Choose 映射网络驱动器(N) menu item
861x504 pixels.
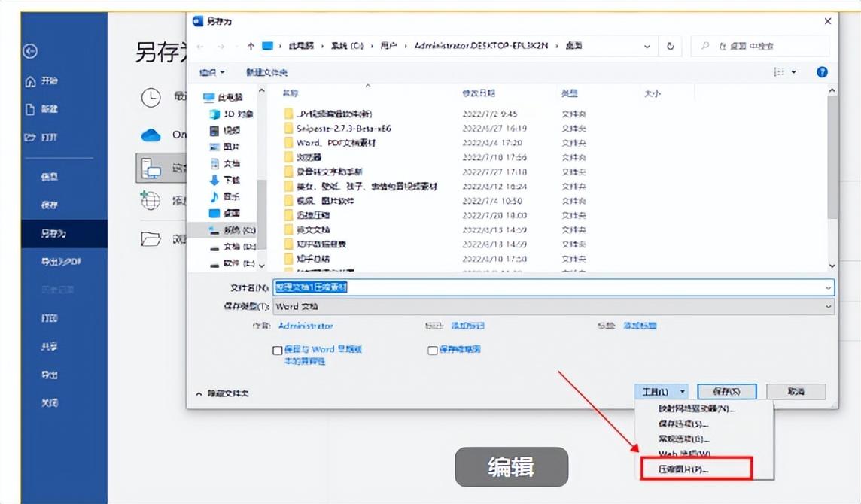[697, 408]
